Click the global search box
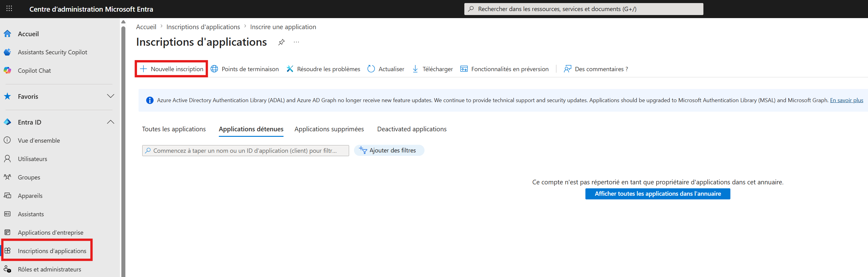The image size is (868, 277). point(584,9)
